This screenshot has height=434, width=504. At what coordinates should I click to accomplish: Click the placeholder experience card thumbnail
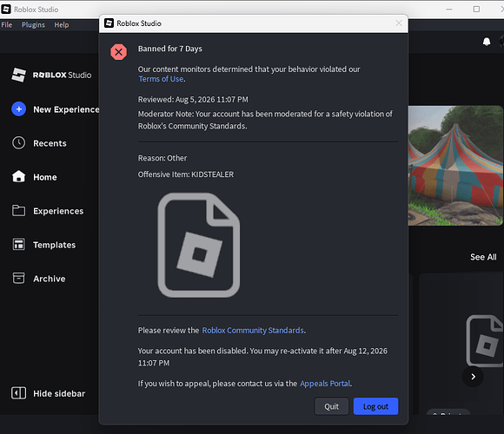pos(485,341)
